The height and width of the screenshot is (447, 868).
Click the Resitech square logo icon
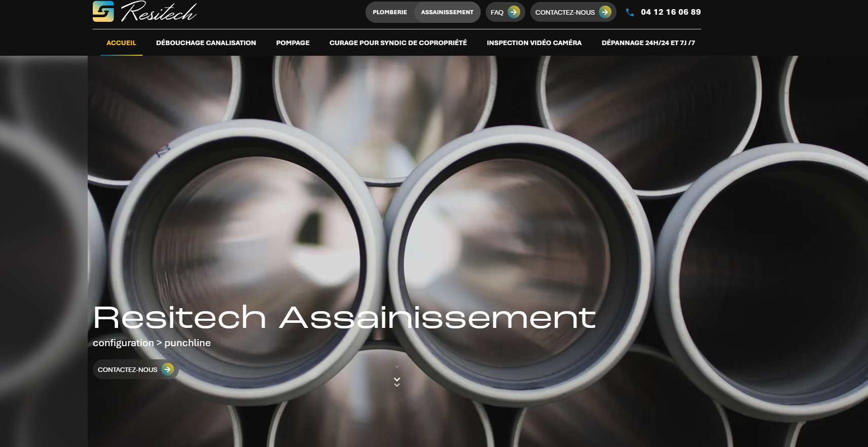pyautogui.click(x=103, y=11)
